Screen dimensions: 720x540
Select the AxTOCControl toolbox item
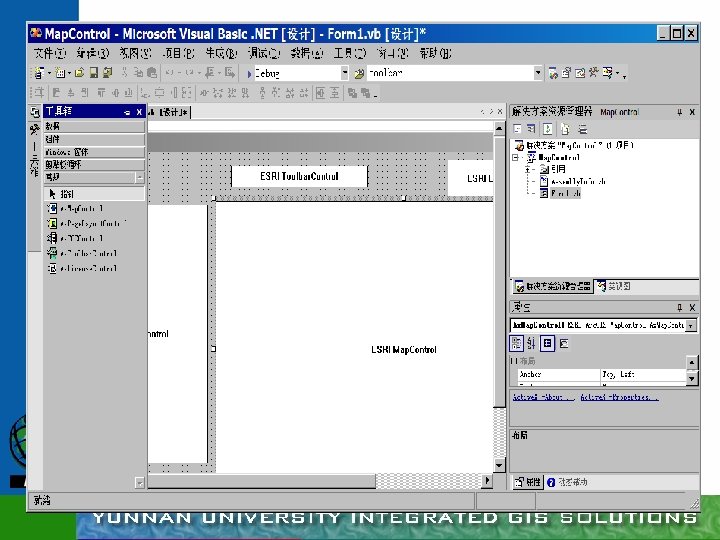[x=75, y=238]
